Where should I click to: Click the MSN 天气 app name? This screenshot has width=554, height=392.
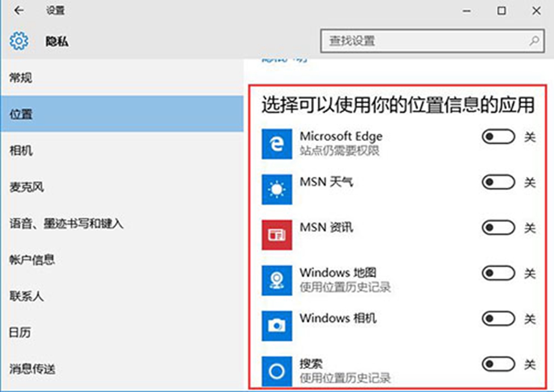326,182
